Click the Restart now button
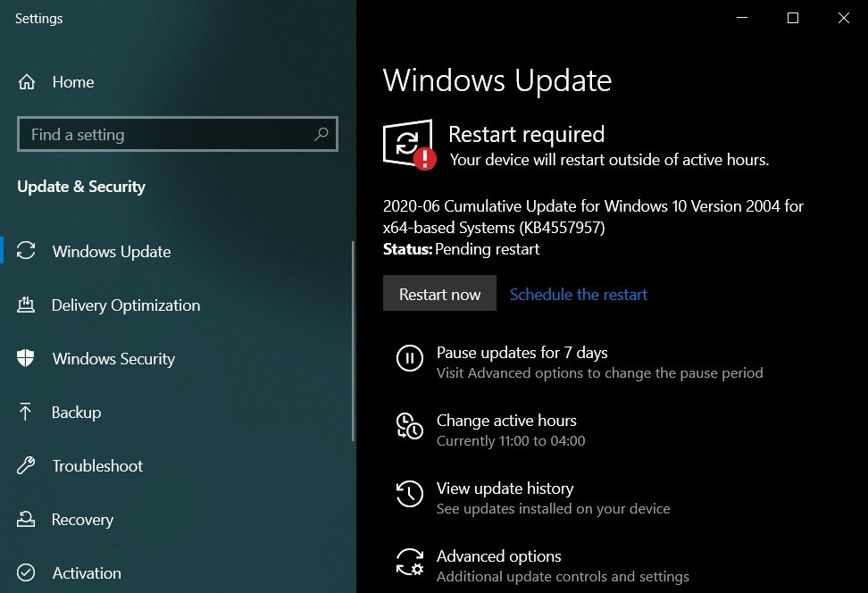This screenshot has width=868, height=593. coord(439,293)
